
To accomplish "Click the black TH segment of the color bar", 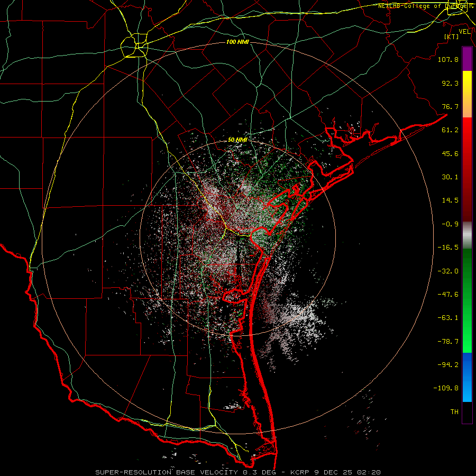I will pos(467,412).
